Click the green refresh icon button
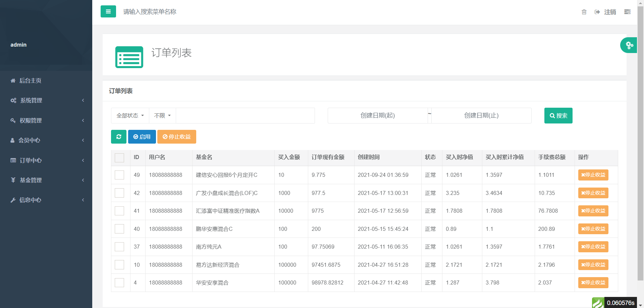 click(x=119, y=137)
